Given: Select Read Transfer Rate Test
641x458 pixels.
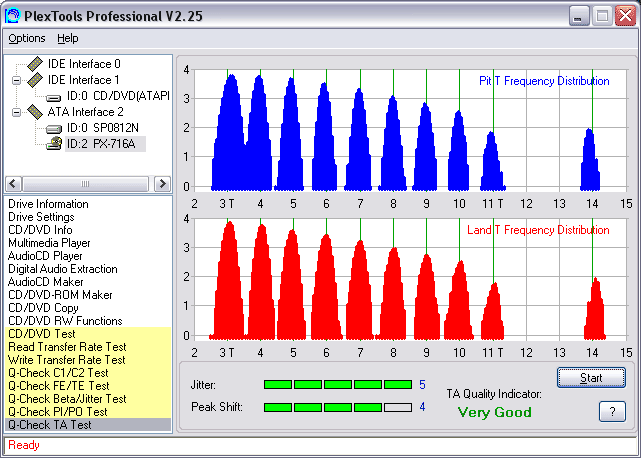Looking at the screenshot, I should tap(88, 347).
